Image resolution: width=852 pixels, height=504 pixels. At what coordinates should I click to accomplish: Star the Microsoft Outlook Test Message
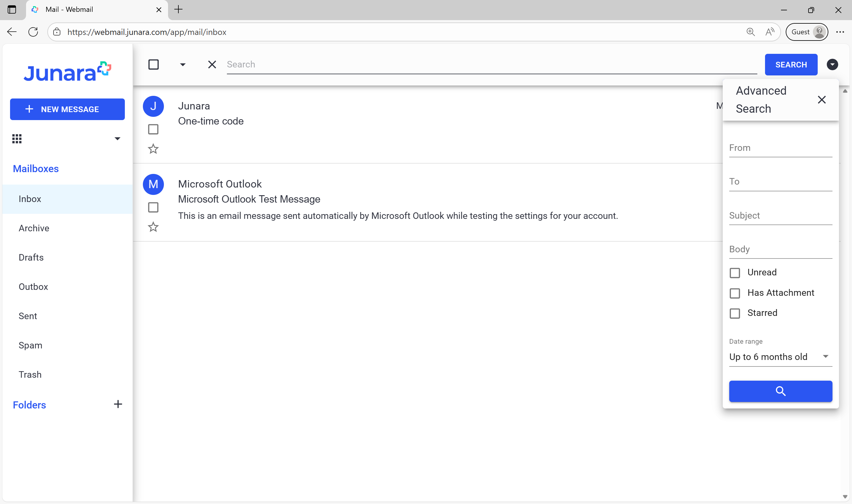click(153, 227)
